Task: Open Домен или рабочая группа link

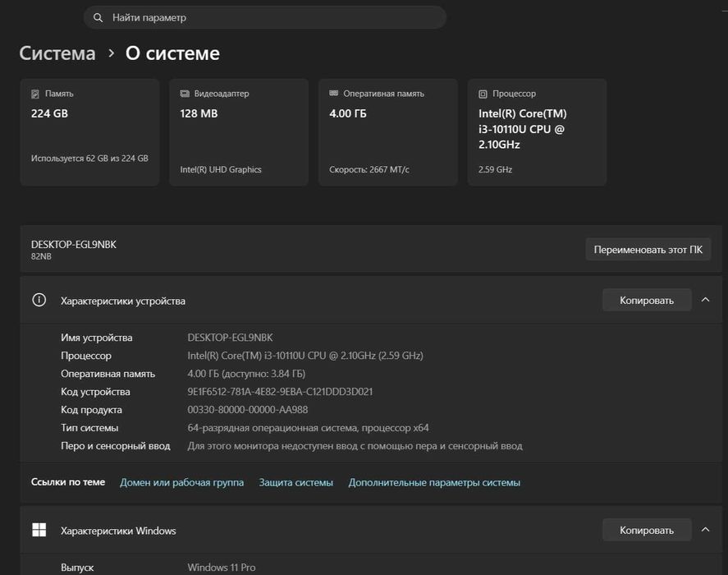Action: tap(182, 482)
